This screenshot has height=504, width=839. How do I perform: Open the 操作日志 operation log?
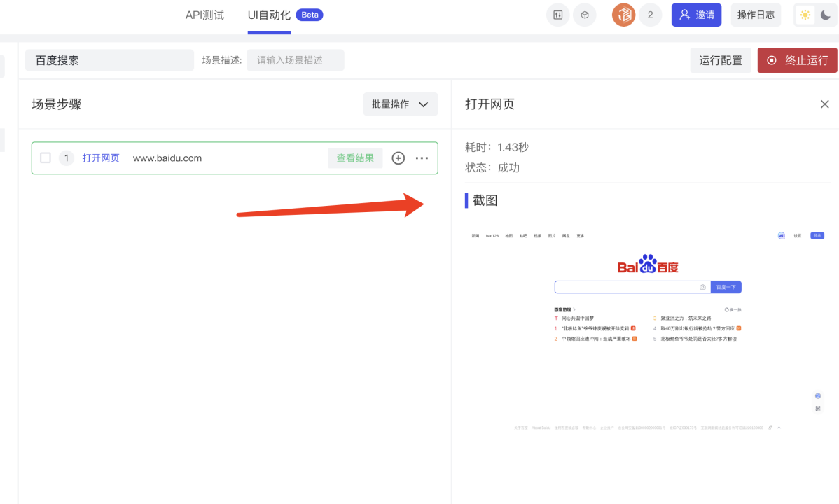point(756,15)
